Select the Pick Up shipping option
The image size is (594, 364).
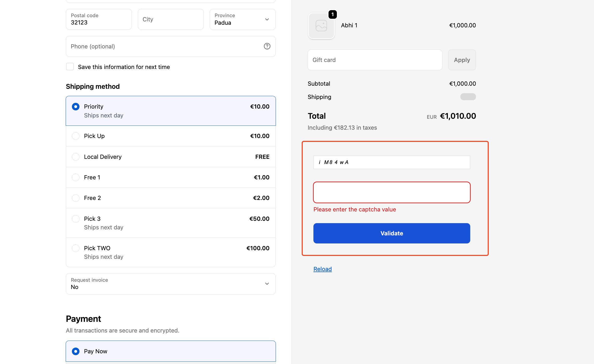pyautogui.click(x=76, y=136)
